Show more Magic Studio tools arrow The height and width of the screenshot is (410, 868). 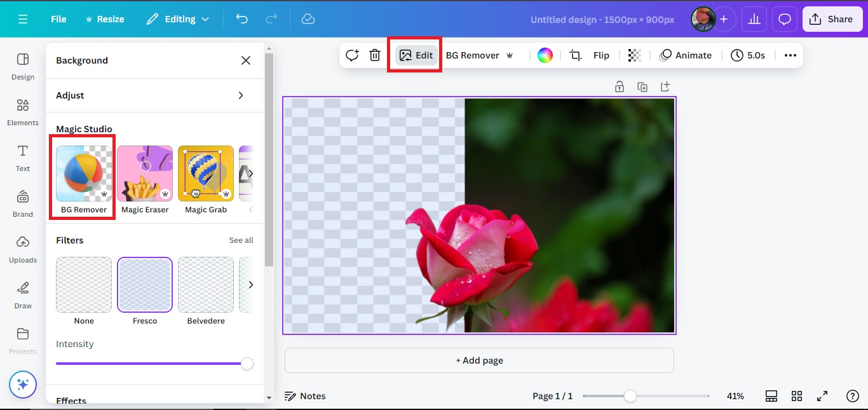(x=251, y=174)
